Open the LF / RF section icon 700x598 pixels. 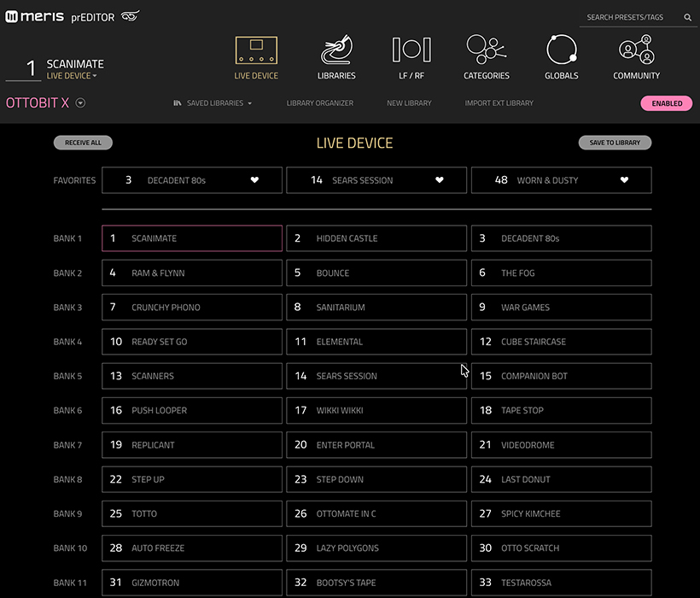(411, 50)
